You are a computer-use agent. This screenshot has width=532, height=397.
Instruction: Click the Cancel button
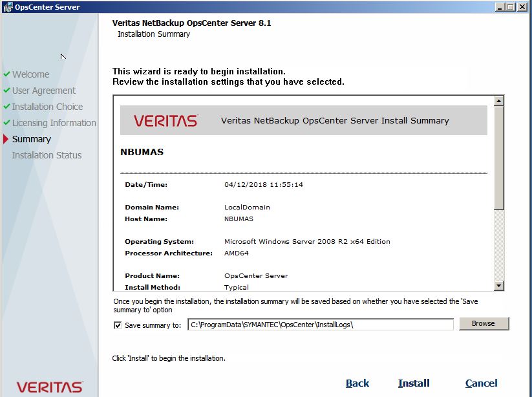pyautogui.click(x=482, y=383)
